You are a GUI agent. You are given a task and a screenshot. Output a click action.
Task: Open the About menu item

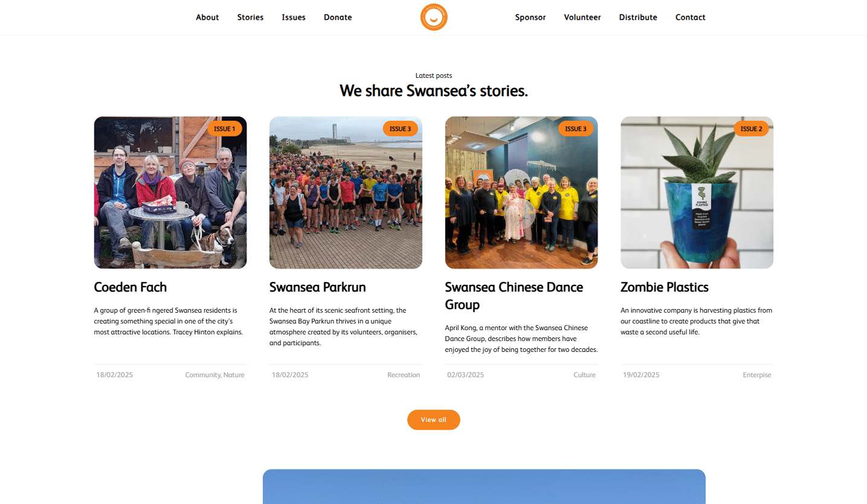click(x=207, y=18)
